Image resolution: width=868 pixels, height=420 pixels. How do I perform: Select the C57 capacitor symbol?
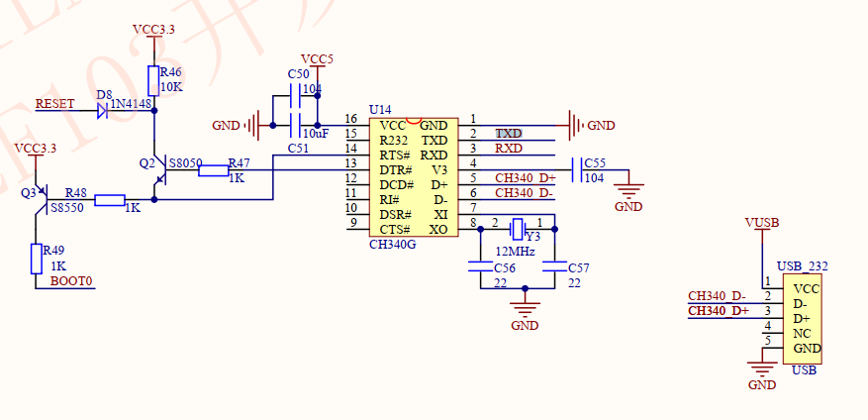tap(554, 265)
